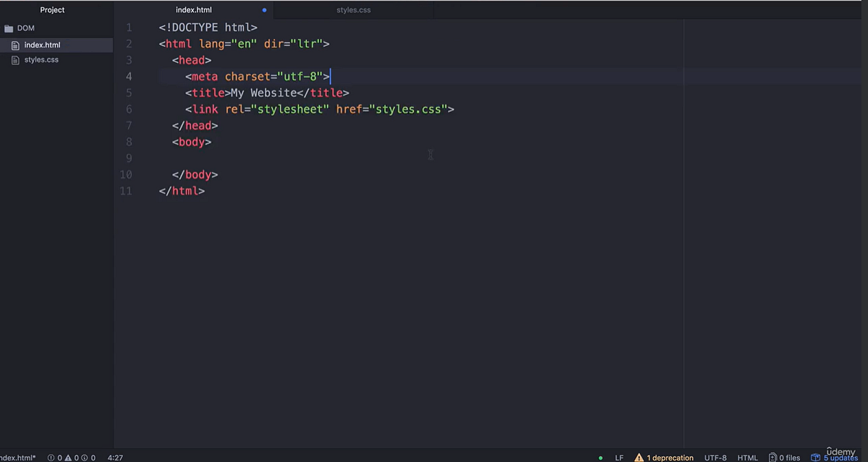Click the LF line-ending indicator

(x=619, y=458)
